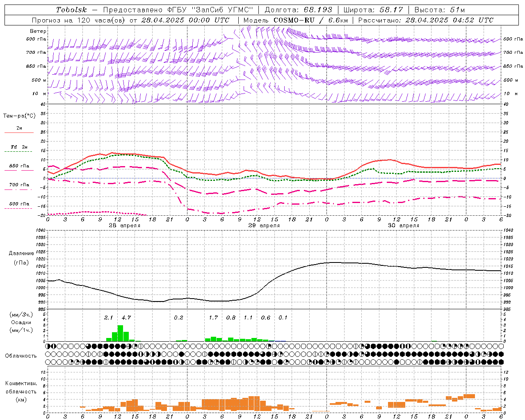This screenshot has height=420, width=525.
Task: Click the forecast line Прогноз на 120 часа(ов)
Action: coord(79,20)
